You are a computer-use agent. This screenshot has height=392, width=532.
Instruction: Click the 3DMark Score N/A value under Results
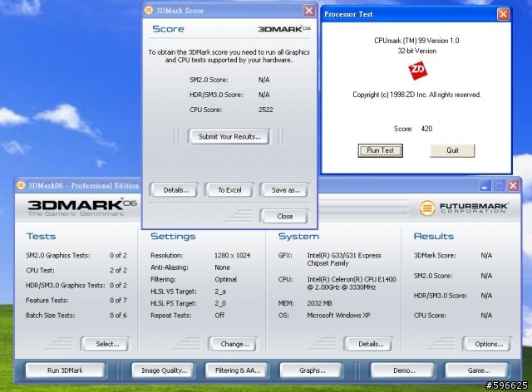coord(486,255)
